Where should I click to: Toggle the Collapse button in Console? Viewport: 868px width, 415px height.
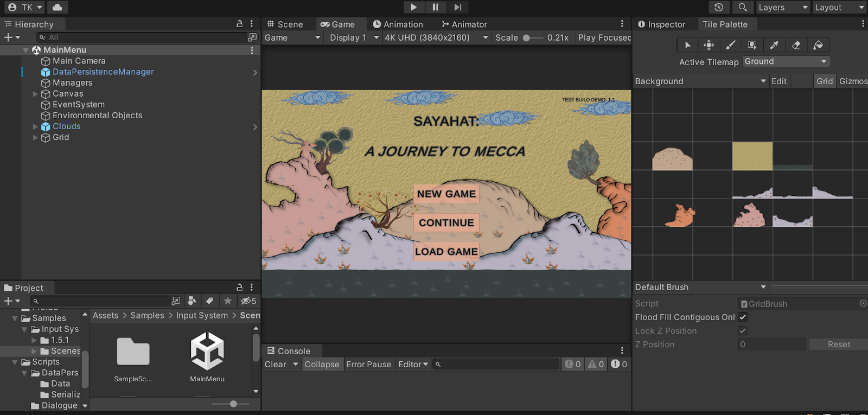pos(322,365)
